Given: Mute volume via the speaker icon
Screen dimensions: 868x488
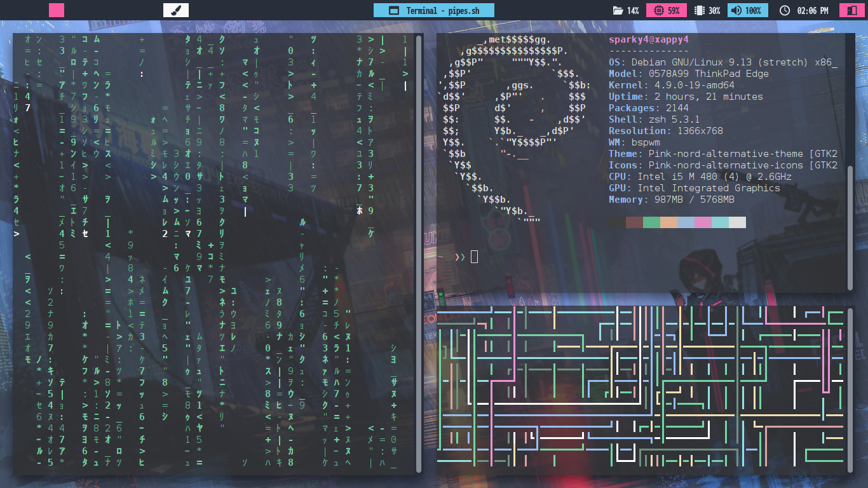Looking at the screenshot, I should point(736,11).
